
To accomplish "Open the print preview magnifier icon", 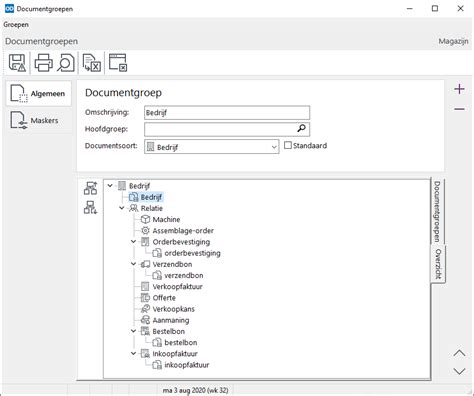I will pyautogui.click(x=66, y=63).
